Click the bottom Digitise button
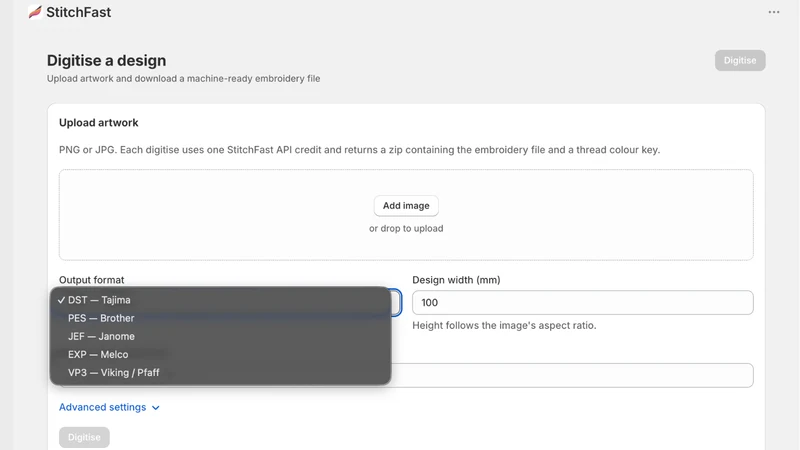The image size is (800, 450). pyautogui.click(x=84, y=437)
